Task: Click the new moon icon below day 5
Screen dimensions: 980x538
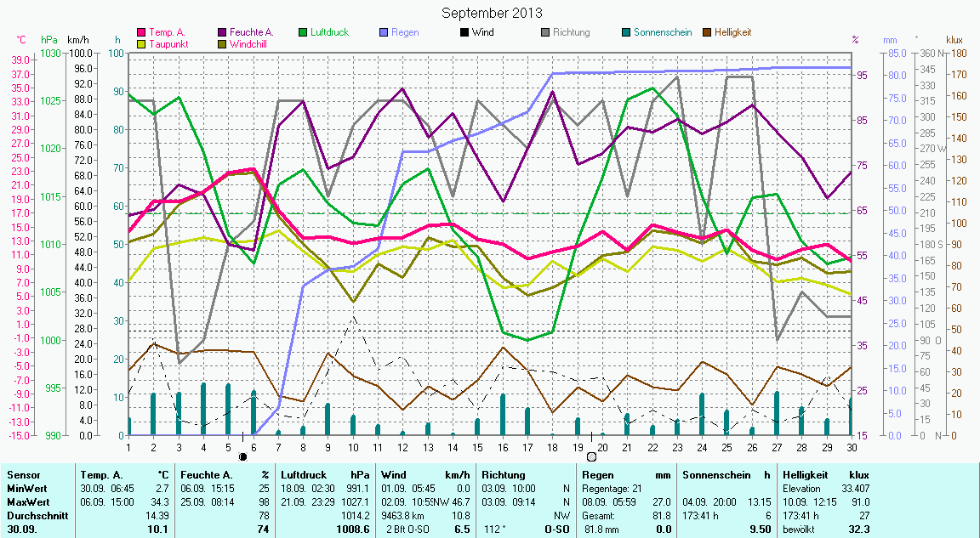Action: tap(243, 456)
